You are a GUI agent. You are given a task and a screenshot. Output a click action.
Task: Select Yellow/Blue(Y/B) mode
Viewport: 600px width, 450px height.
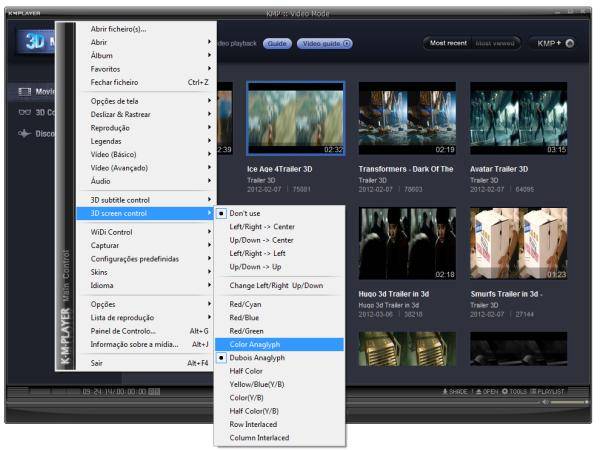tap(280, 384)
